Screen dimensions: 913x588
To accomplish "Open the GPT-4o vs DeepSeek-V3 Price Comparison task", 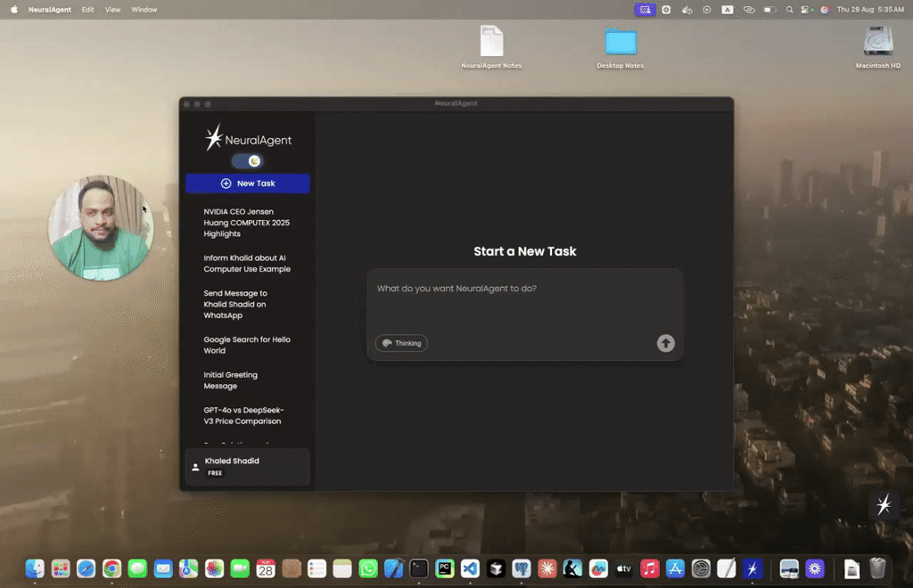I will [x=243, y=415].
